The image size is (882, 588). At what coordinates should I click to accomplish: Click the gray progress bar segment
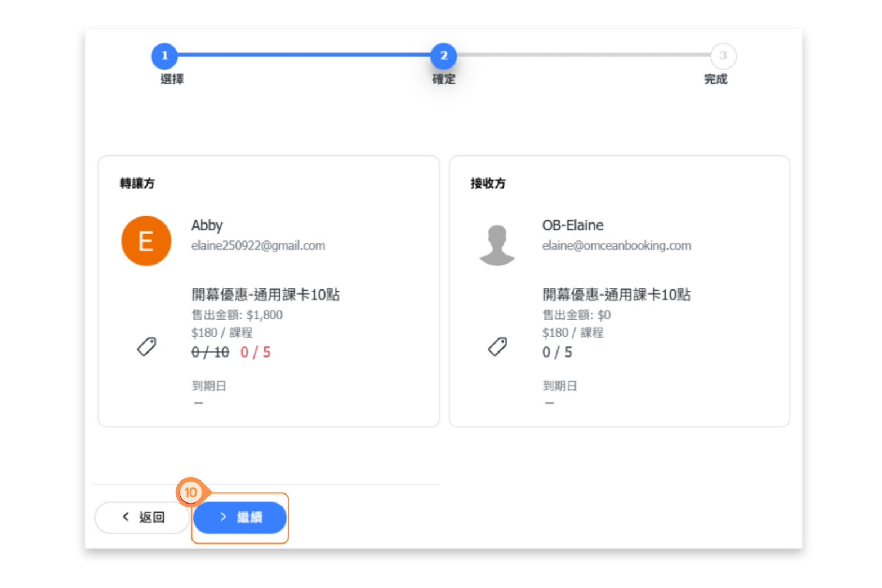(x=583, y=55)
